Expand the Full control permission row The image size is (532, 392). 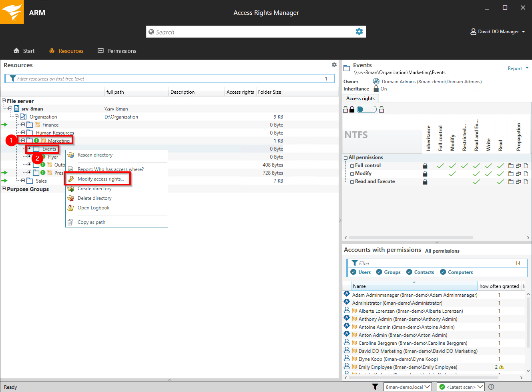pyautogui.click(x=352, y=166)
